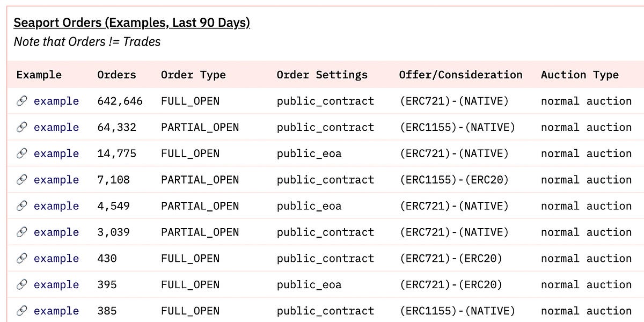
Task: Click the chain link icon beside the 4,549 orders row
Action: point(21,206)
